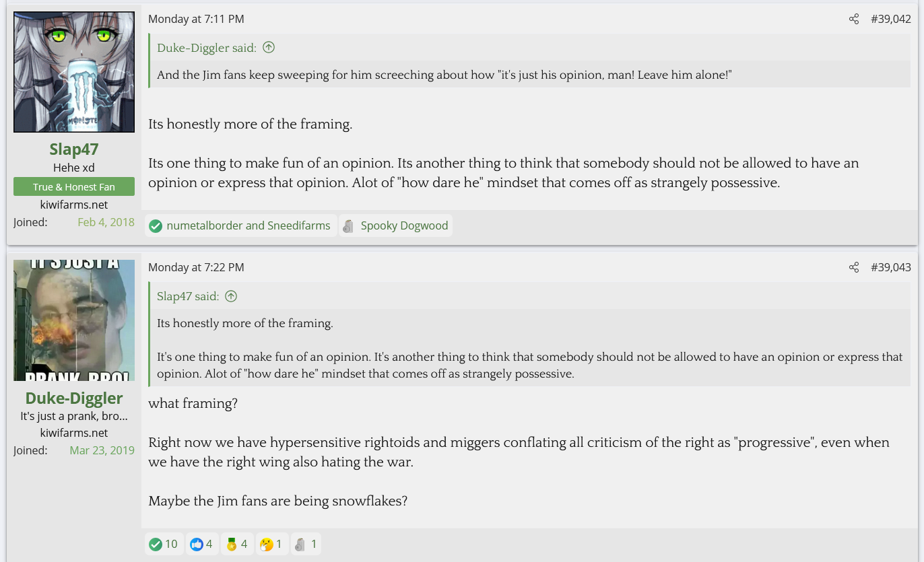
Task: Jump to Slap47's quoted post via arrow
Action: click(x=231, y=296)
